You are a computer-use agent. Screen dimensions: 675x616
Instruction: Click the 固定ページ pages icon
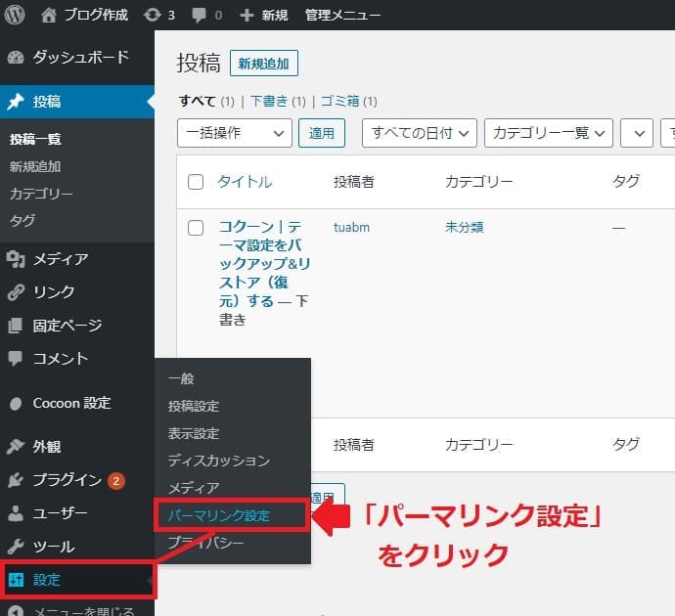point(16,326)
